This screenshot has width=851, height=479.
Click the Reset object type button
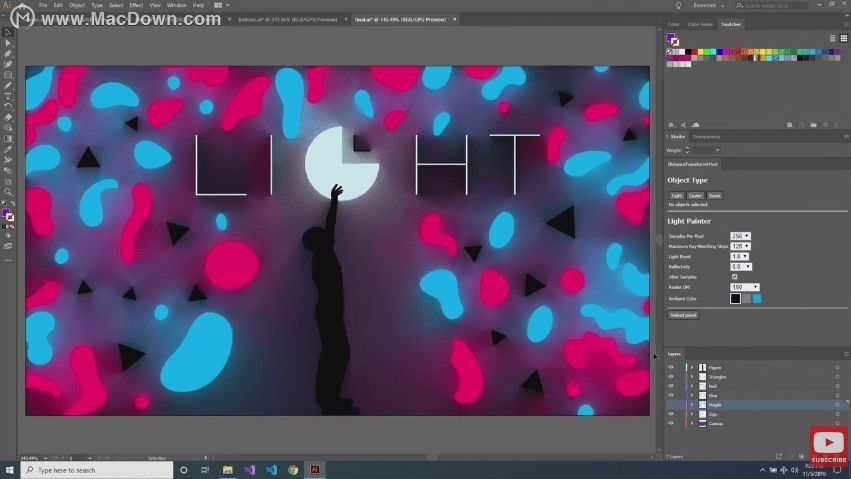715,196
